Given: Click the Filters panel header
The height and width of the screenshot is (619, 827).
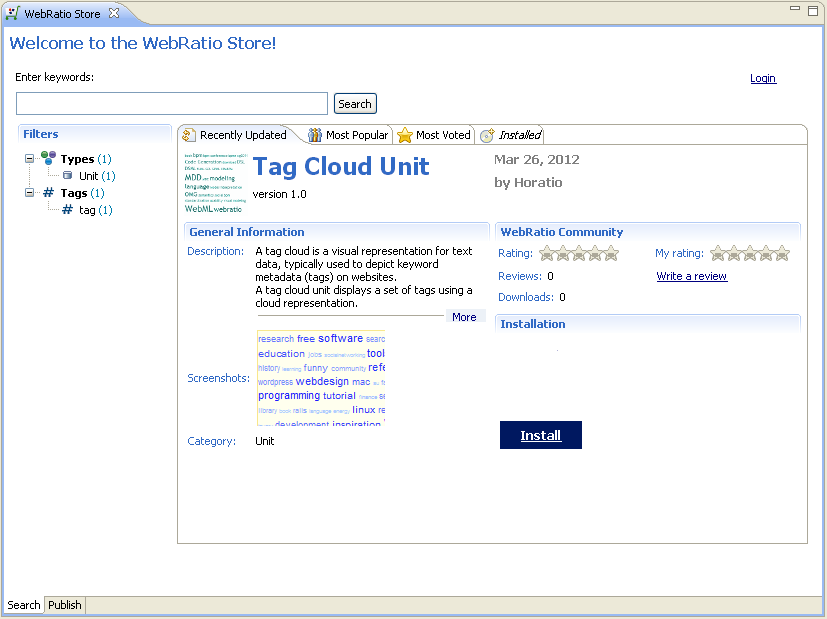Looking at the screenshot, I should [x=95, y=134].
